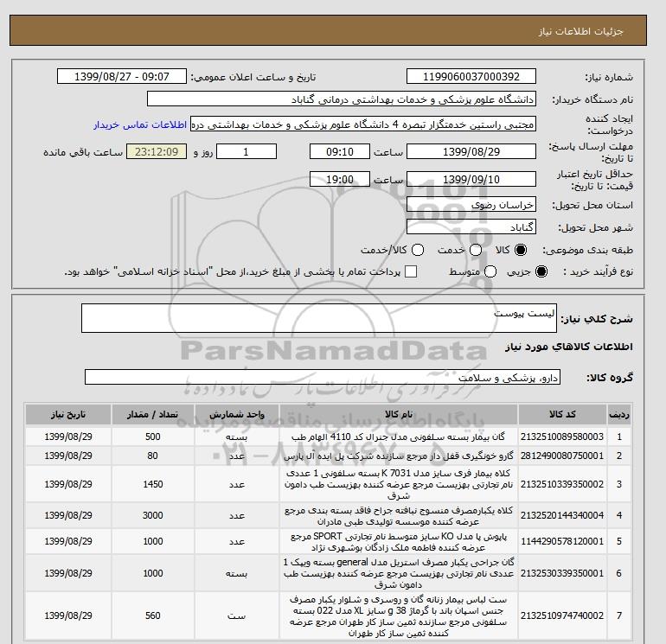Select the خدمت radio button
The height and width of the screenshot is (644, 666).
(x=476, y=250)
